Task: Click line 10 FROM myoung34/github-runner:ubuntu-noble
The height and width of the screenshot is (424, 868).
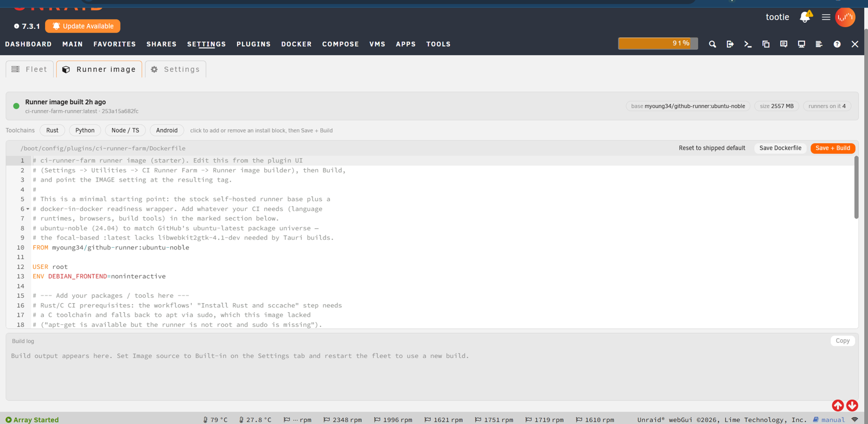Action: (111, 247)
